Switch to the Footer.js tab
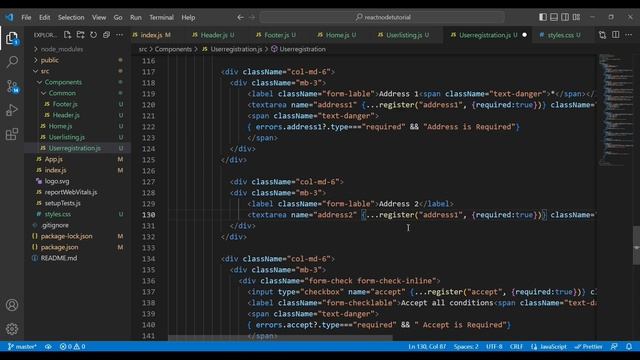640x360 pixels. tap(276, 35)
